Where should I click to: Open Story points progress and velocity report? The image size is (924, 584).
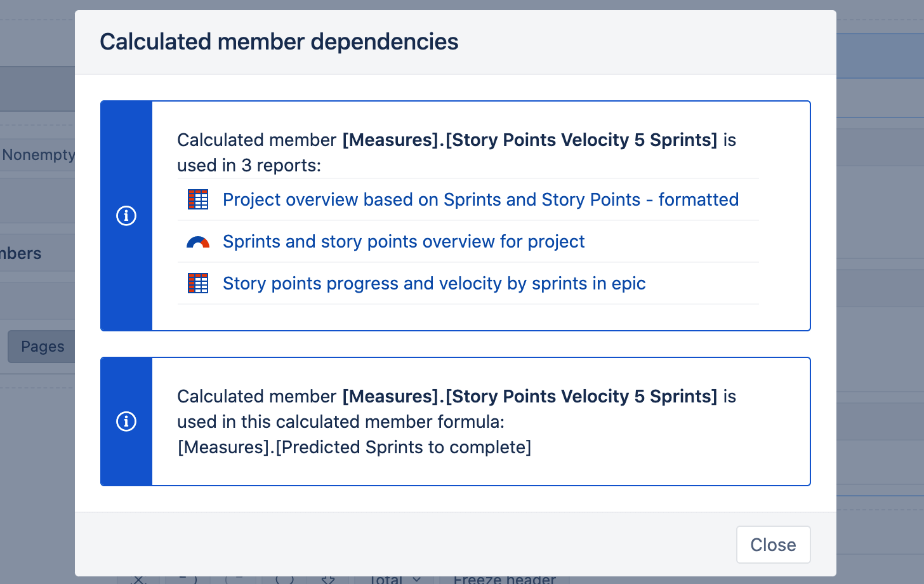pos(434,283)
